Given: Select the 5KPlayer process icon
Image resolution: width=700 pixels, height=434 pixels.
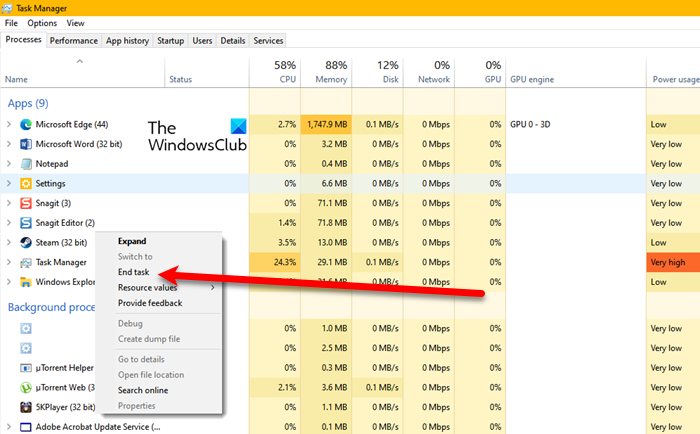Looking at the screenshot, I should (26, 407).
